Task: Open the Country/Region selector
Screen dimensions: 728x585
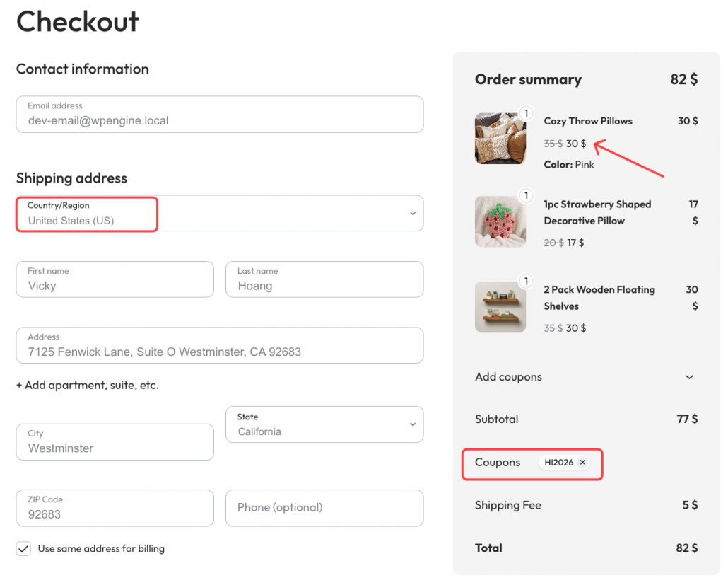Action: click(x=212, y=213)
